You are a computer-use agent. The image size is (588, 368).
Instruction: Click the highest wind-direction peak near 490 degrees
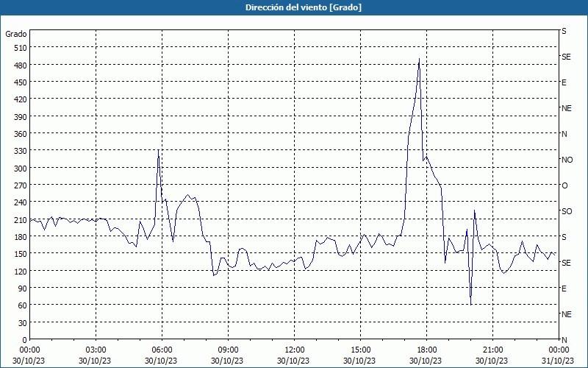[419, 59]
